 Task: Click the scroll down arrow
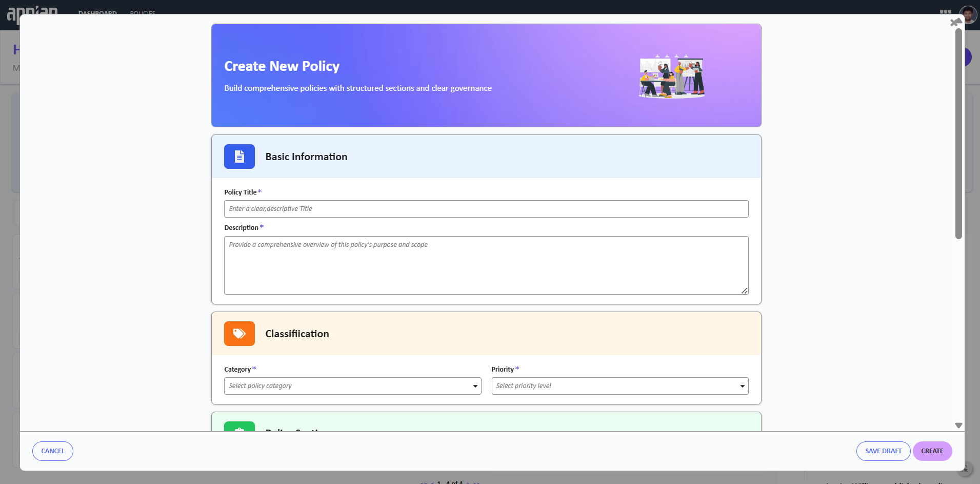click(958, 425)
